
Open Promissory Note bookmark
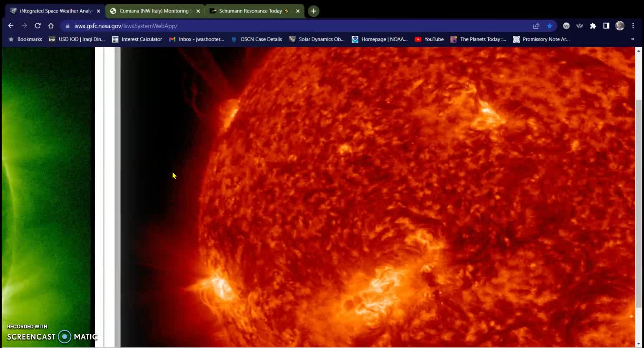coord(541,39)
